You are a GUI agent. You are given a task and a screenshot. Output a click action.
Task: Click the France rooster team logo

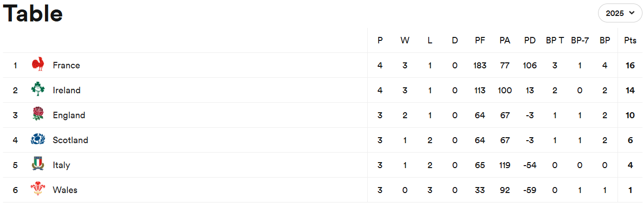(x=38, y=65)
